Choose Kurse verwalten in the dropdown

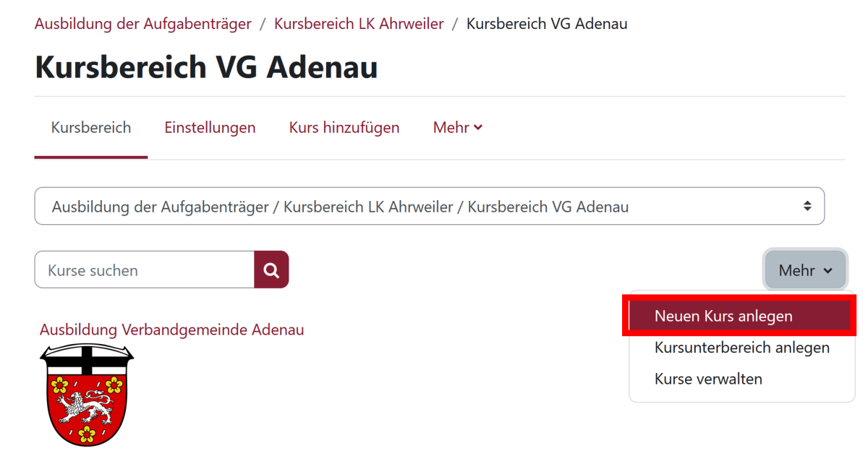tap(708, 379)
